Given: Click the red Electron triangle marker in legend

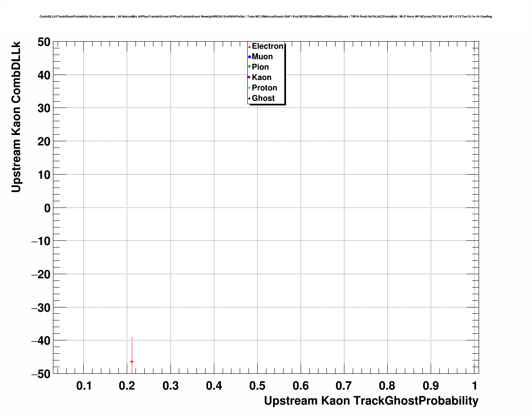Looking at the screenshot, I should pyautogui.click(x=249, y=47).
